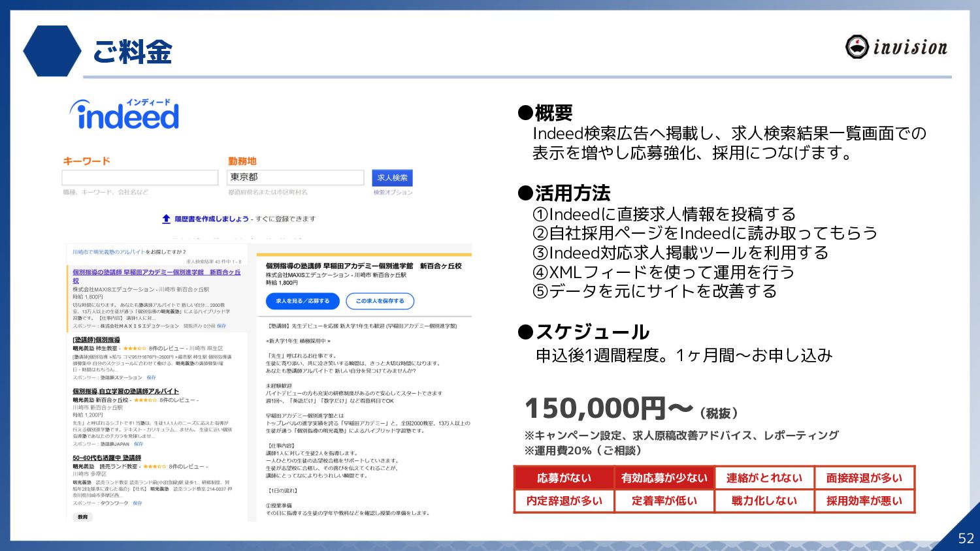Click the ●活用方法 heading
This screenshot has height=551, width=980.
click(x=564, y=193)
